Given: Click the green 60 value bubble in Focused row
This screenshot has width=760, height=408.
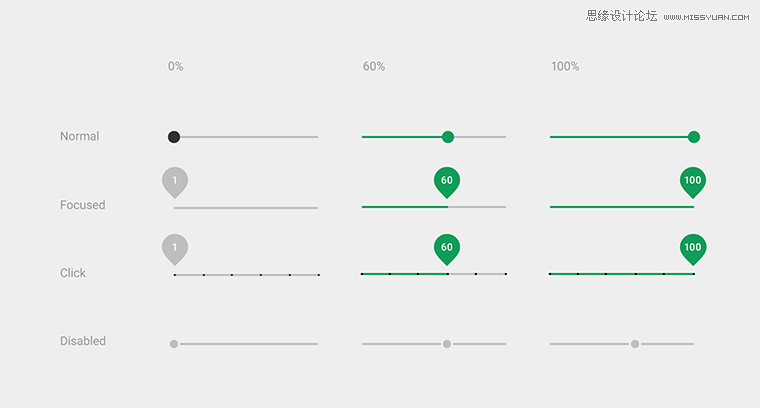Looking at the screenshot, I should [447, 183].
